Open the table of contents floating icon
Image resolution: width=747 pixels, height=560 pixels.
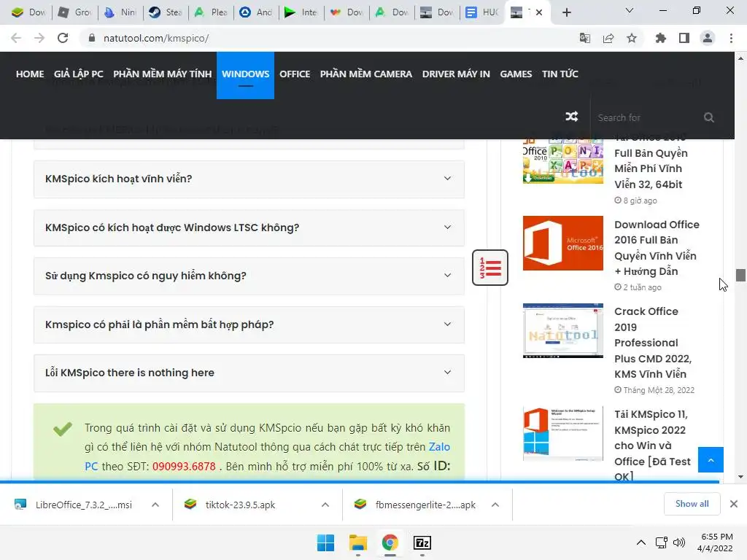coord(490,268)
